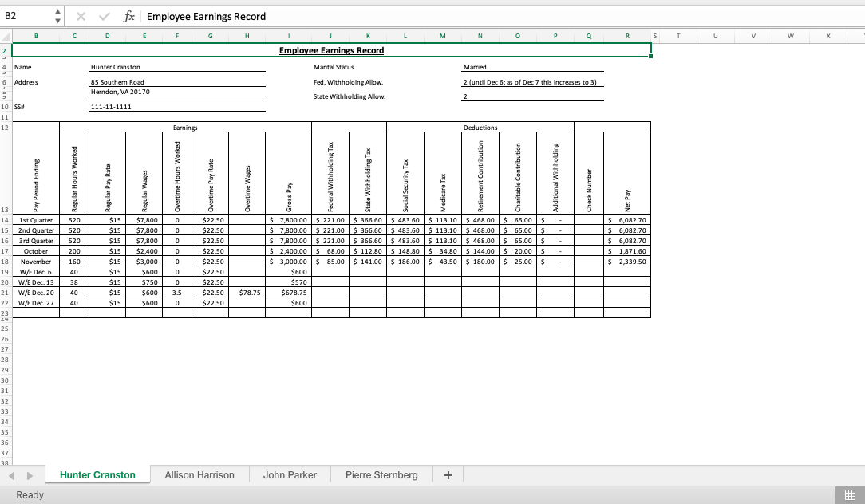Click the name cell Hunter Cranston
The image size is (865, 504).
(177, 67)
